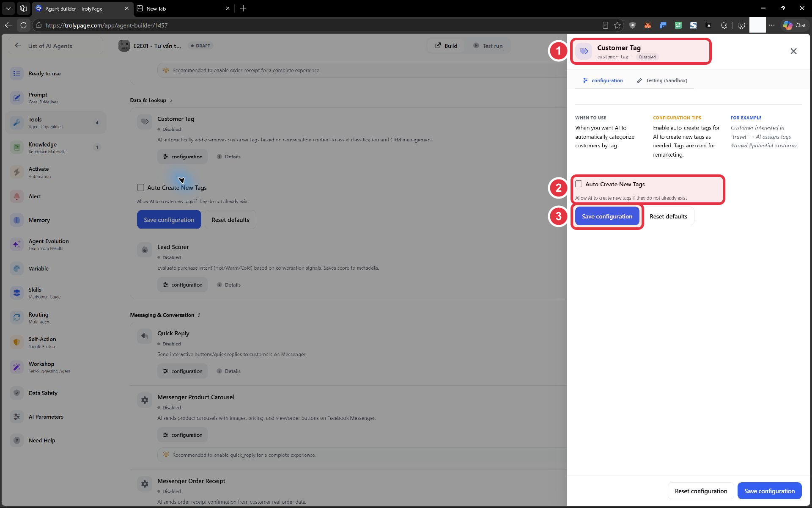Open the Alert bell icon
Viewport: 812px width, 508px height.
tap(16, 196)
